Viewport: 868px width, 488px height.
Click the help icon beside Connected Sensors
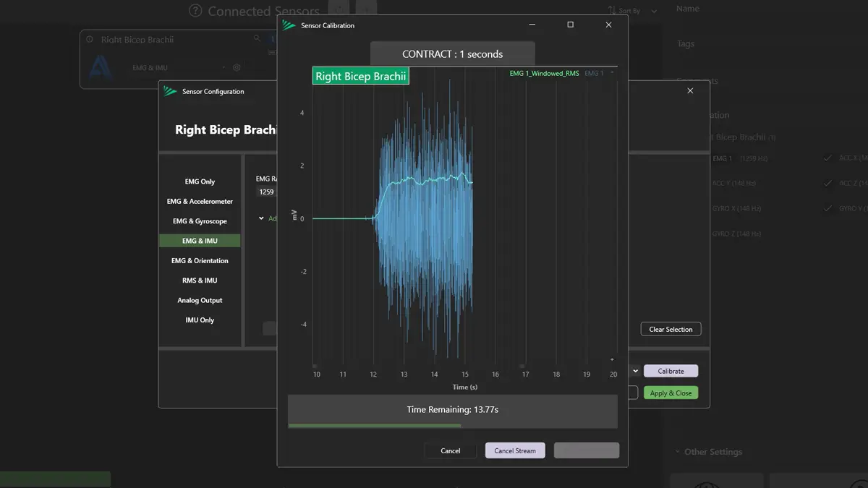(195, 11)
